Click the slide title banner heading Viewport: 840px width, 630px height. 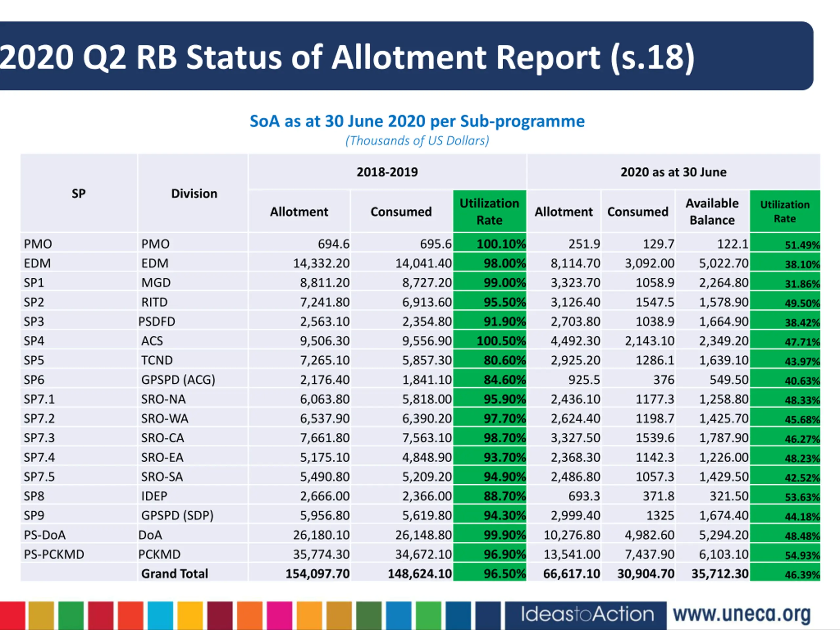[347, 57]
